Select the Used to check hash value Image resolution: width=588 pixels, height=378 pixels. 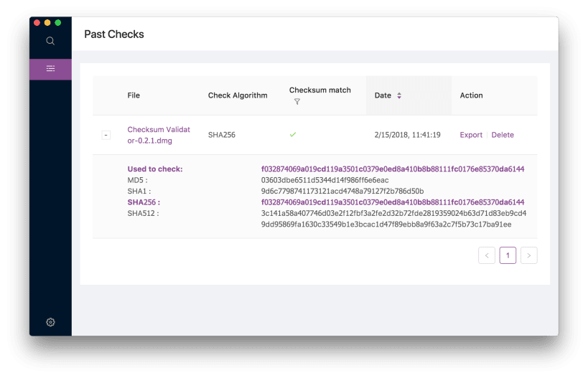[393, 169]
